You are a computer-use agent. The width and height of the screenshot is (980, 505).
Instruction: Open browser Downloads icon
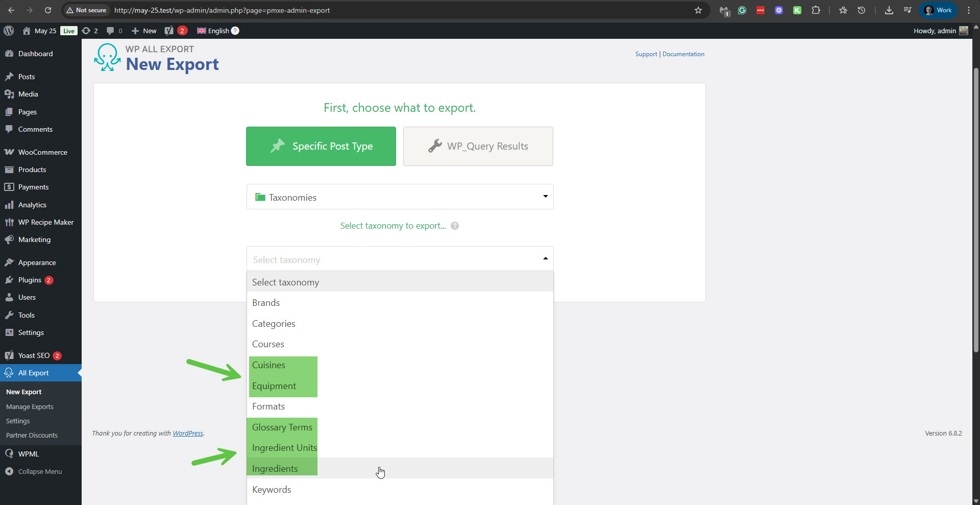889,10
